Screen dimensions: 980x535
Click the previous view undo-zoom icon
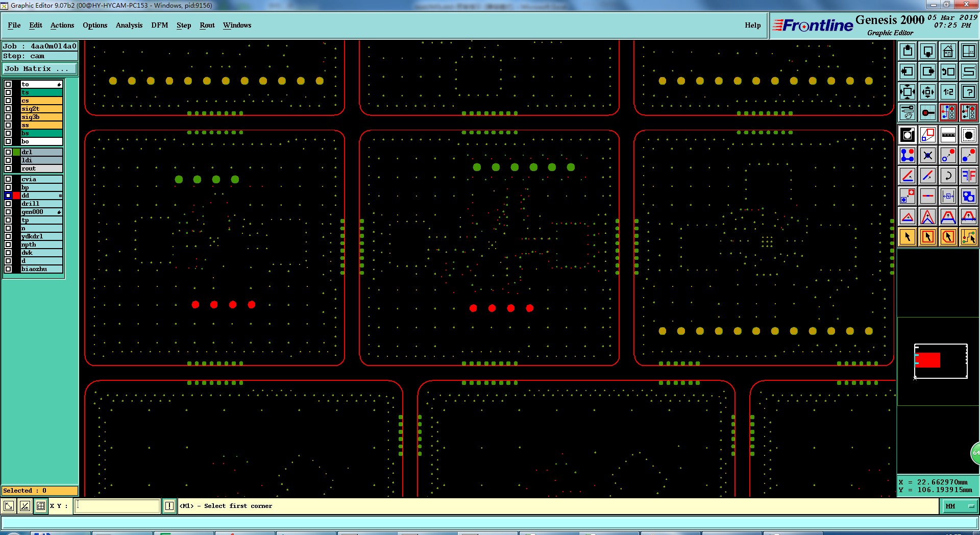click(948, 71)
